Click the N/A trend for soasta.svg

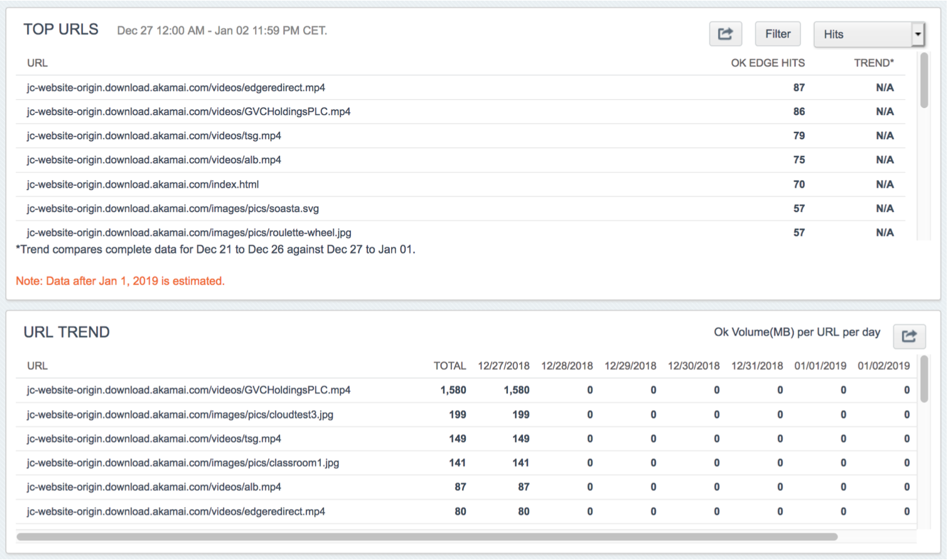tap(885, 208)
